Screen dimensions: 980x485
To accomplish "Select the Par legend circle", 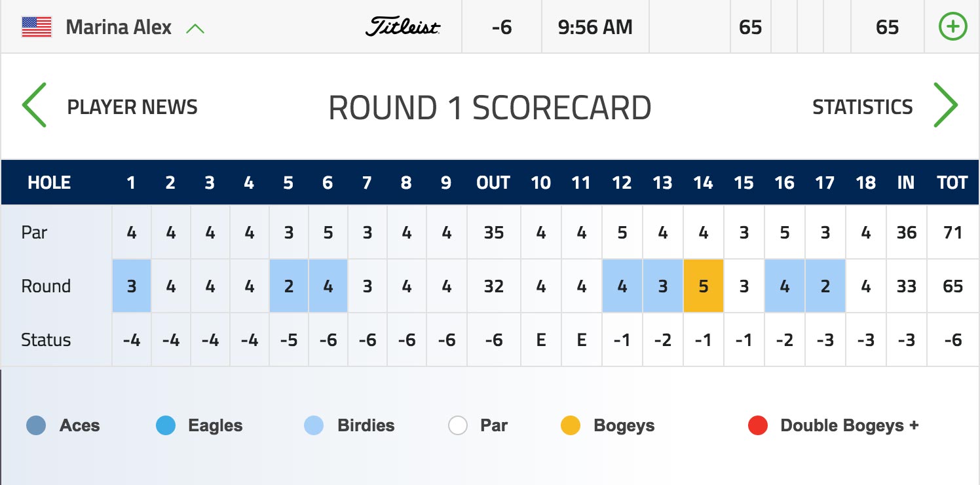I will [458, 425].
